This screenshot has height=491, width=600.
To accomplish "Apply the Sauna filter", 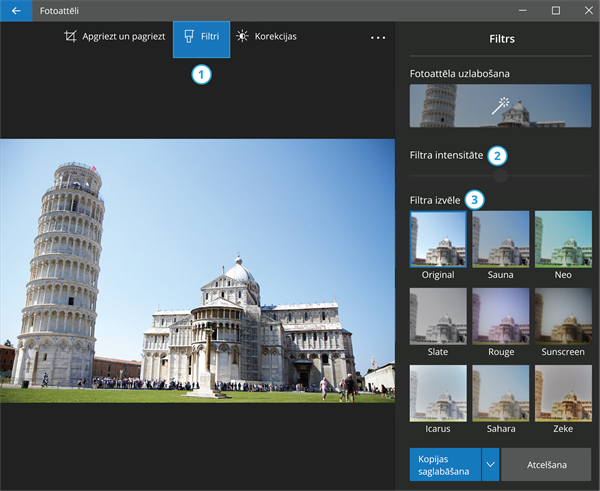I will pos(500,239).
